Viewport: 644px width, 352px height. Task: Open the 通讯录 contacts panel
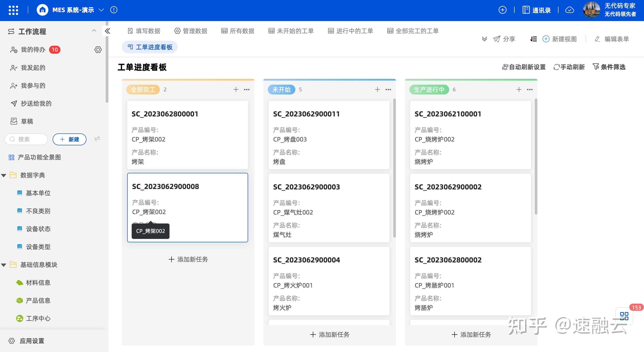[x=537, y=10]
